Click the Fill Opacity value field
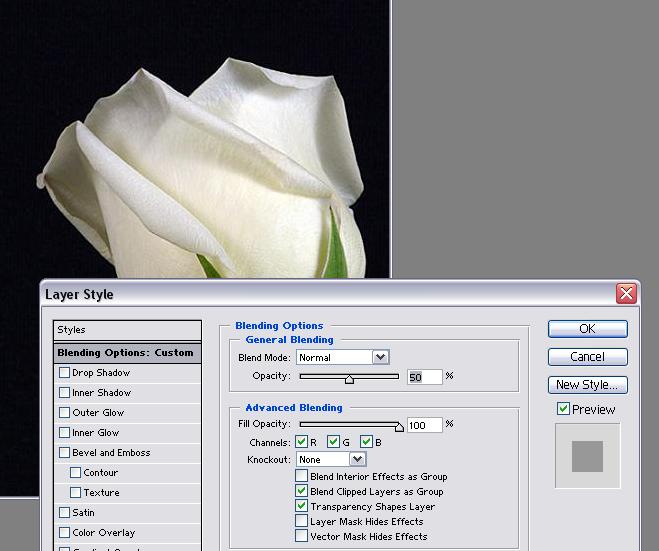659x551 pixels. coord(424,425)
